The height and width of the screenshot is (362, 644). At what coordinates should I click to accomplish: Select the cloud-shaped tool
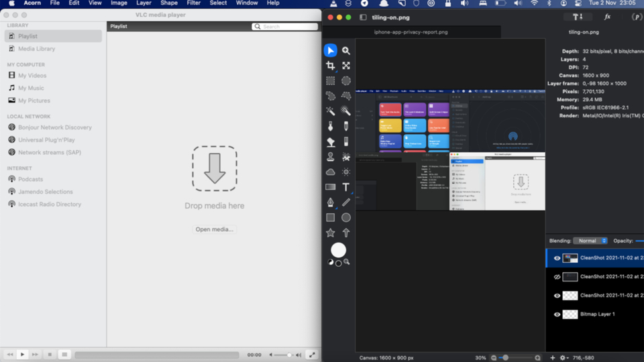[331, 172]
